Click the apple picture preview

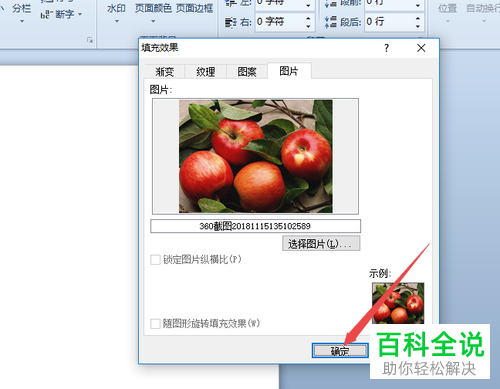coord(256,156)
